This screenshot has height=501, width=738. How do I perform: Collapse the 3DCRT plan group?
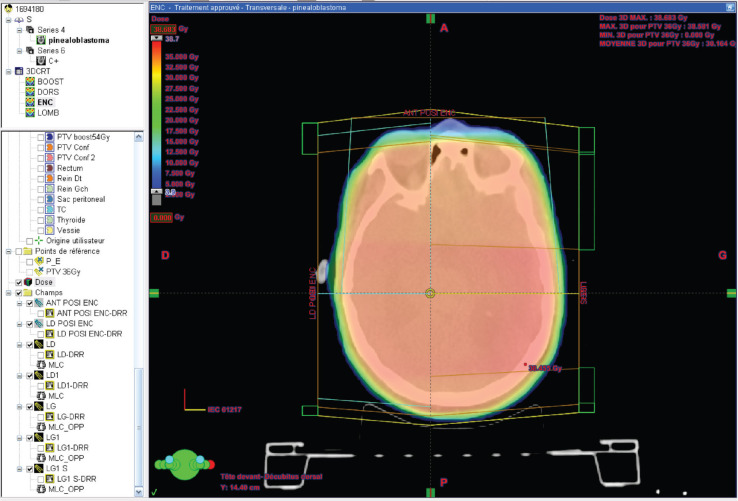(x=8, y=72)
